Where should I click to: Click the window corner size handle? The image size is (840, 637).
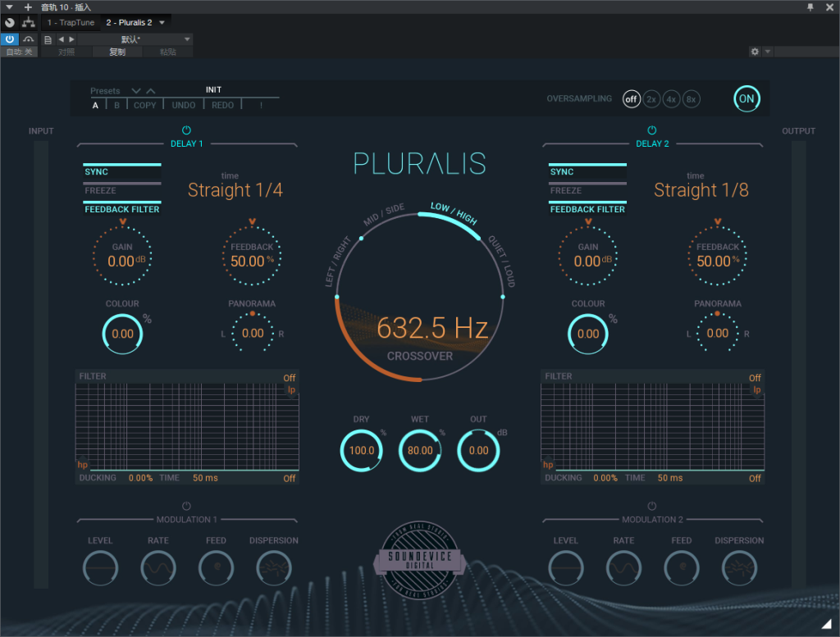[x=827, y=624]
